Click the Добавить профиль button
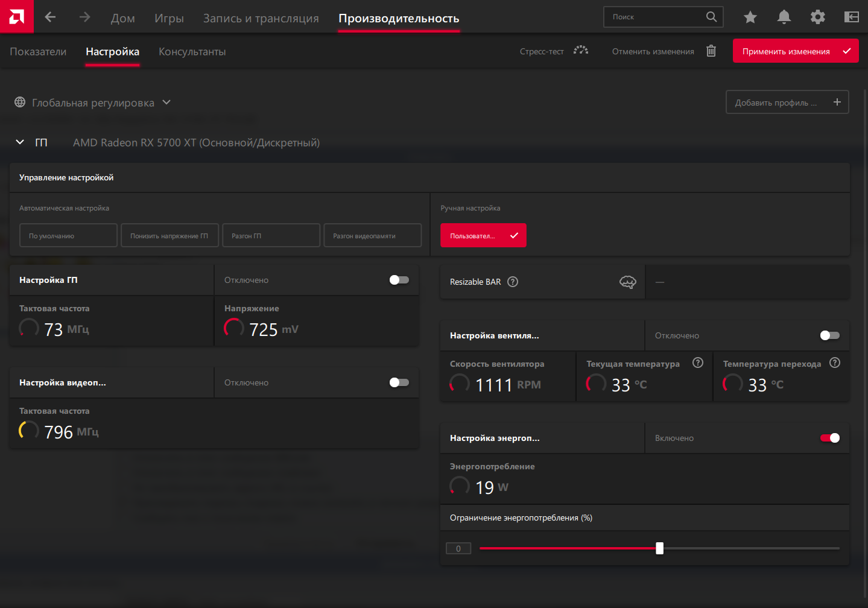 787,102
